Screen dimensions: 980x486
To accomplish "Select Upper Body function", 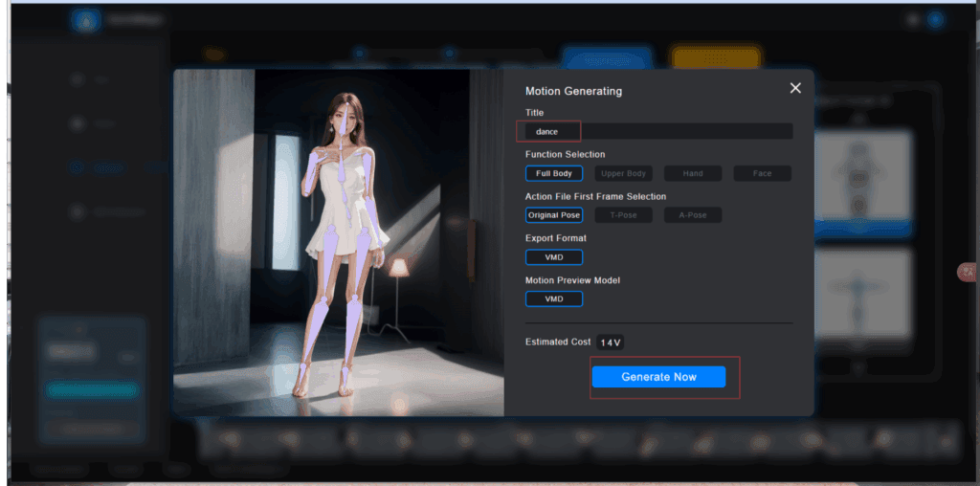I will point(623,174).
